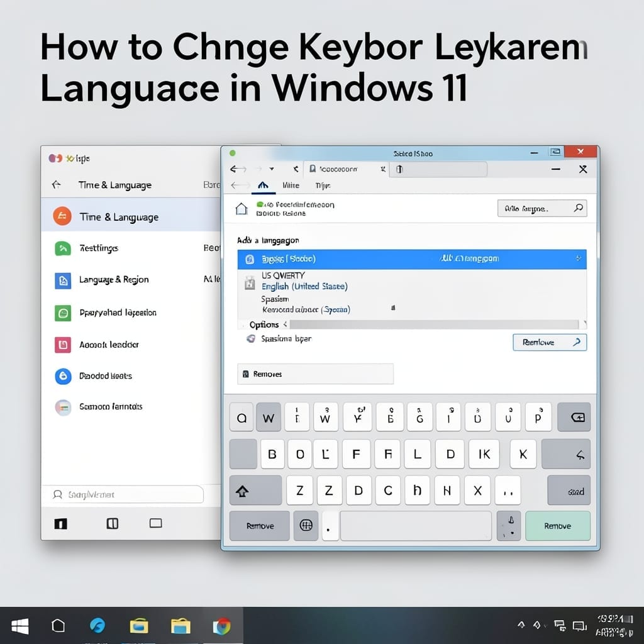Viewport: 644px width, 644px height.
Task: Click the house outline icon left of breadcrumb
Action: [241, 209]
